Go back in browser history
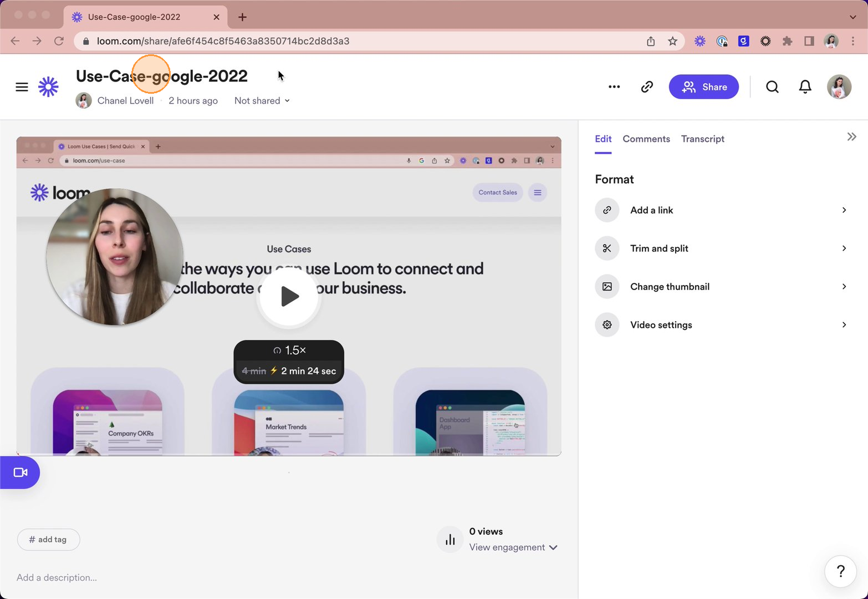 click(x=15, y=41)
